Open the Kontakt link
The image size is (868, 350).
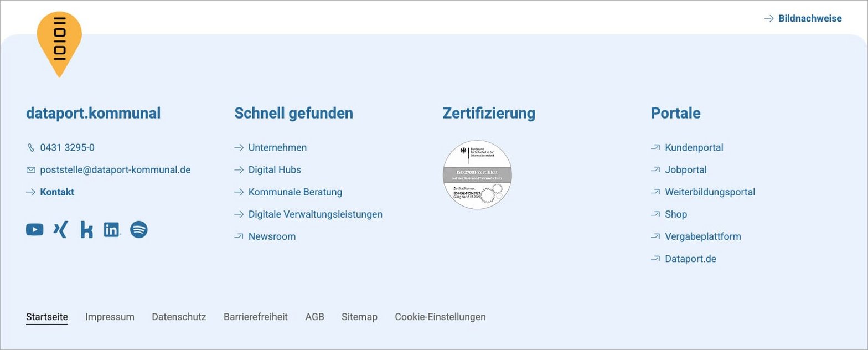click(x=56, y=192)
